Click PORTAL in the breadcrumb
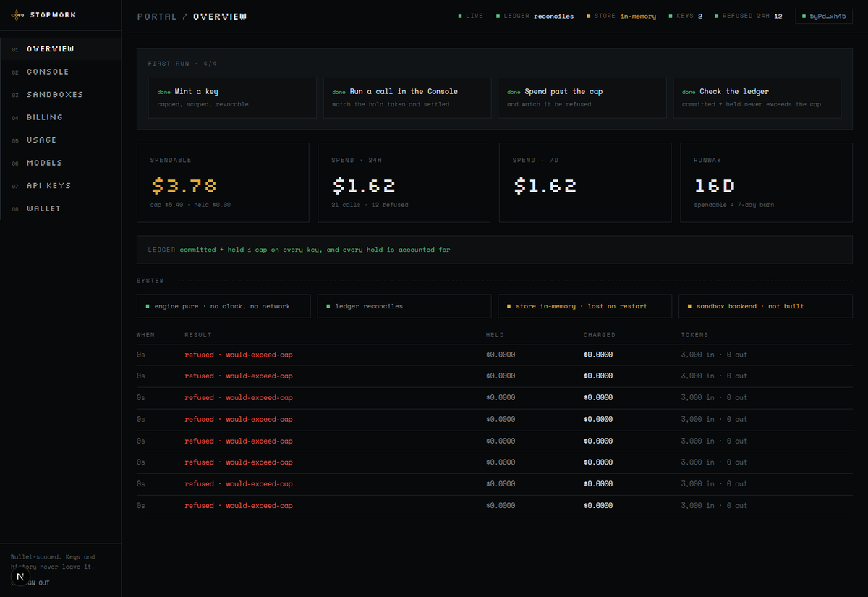The width and height of the screenshot is (868, 597). (157, 16)
